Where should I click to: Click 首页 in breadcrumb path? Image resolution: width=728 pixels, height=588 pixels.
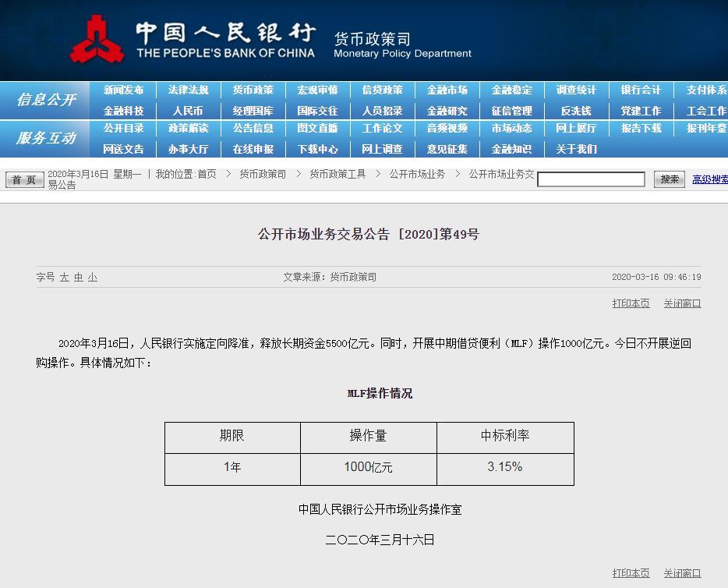[x=207, y=174]
